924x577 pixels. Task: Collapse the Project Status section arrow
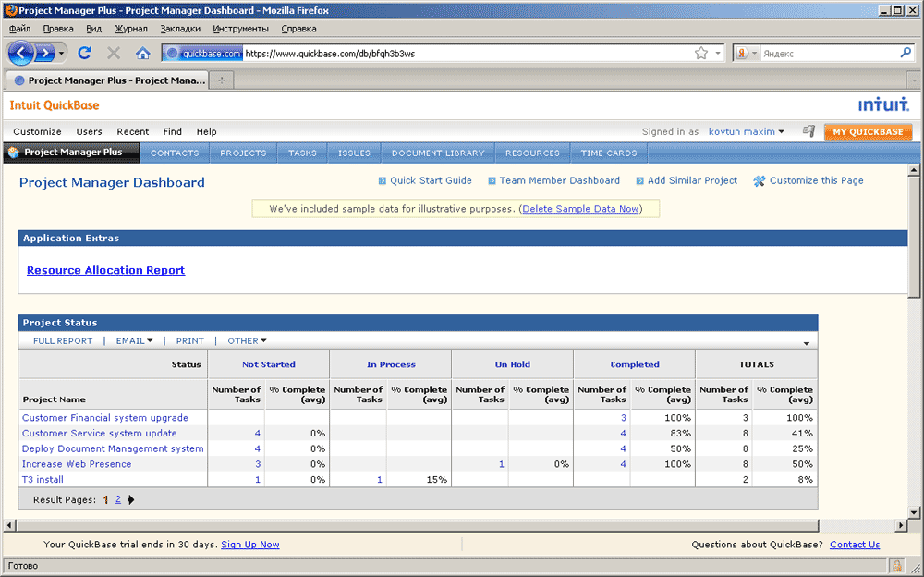(x=807, y=343)
